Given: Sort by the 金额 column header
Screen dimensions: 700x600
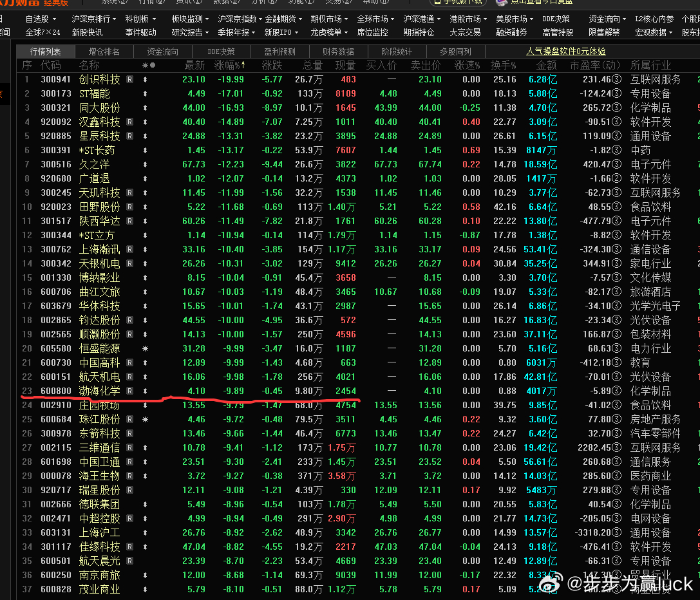Looking at the screenshot, I should coord(547,65).
